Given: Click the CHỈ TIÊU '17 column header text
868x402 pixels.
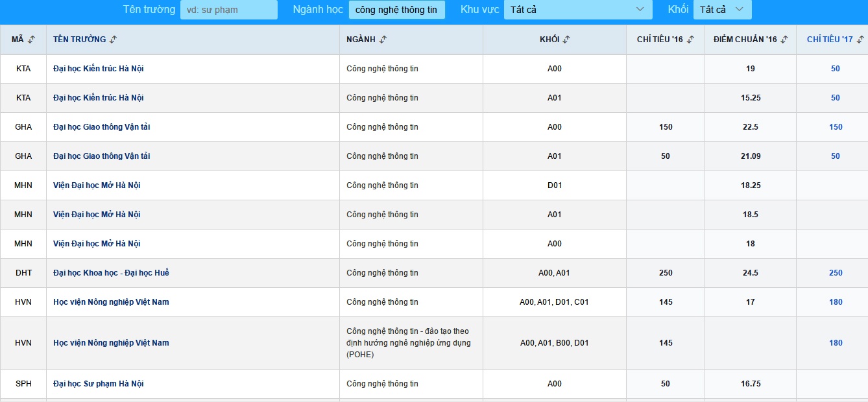Looking at the screenshot, I should (830, 40).
